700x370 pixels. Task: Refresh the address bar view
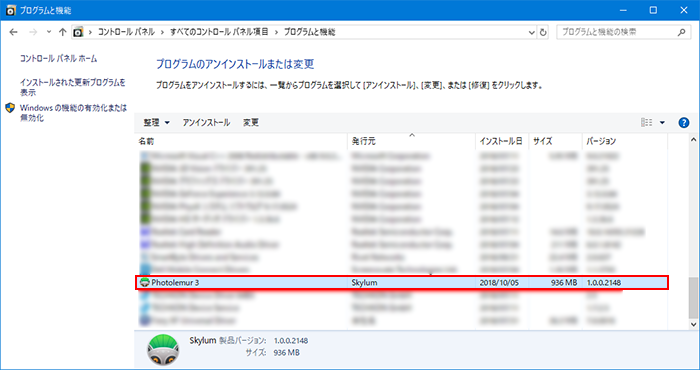coord(543,32)
